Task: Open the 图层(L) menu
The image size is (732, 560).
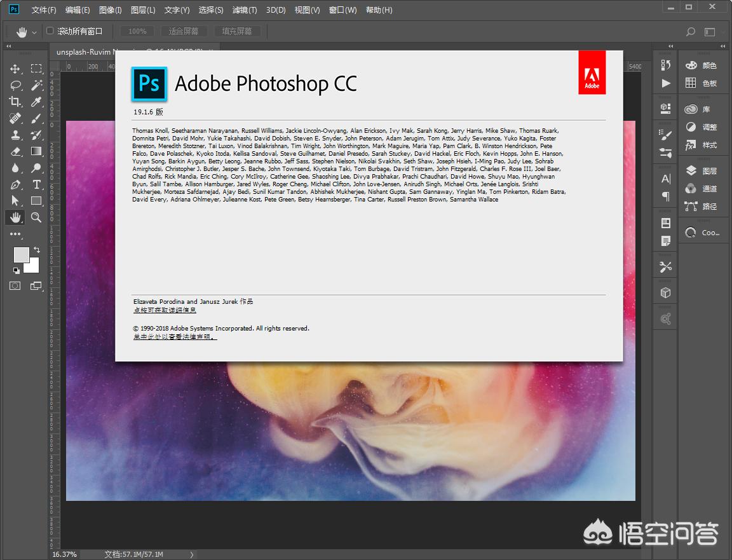Action: click(x=143, y=10)
